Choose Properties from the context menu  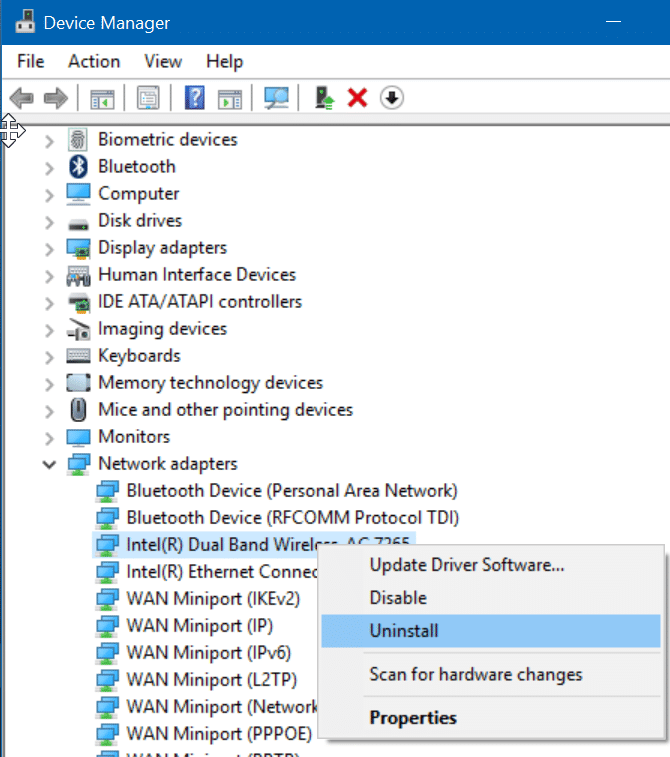490,717
